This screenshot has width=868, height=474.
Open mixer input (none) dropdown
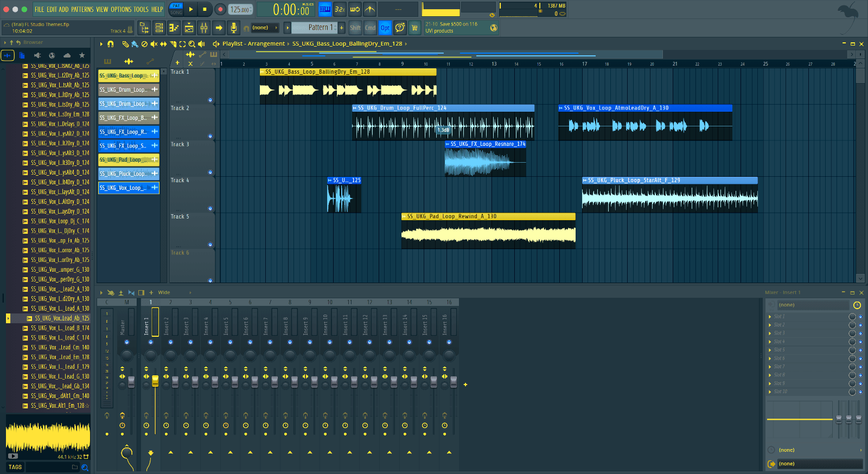tap(813, 305)
